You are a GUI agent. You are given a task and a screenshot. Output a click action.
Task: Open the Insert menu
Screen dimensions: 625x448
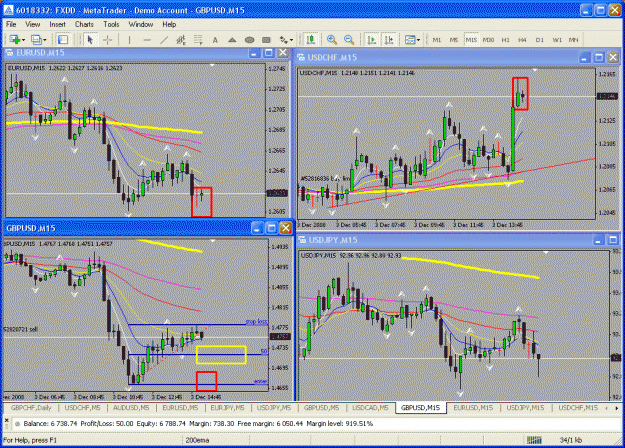click(x=57, y=24)
